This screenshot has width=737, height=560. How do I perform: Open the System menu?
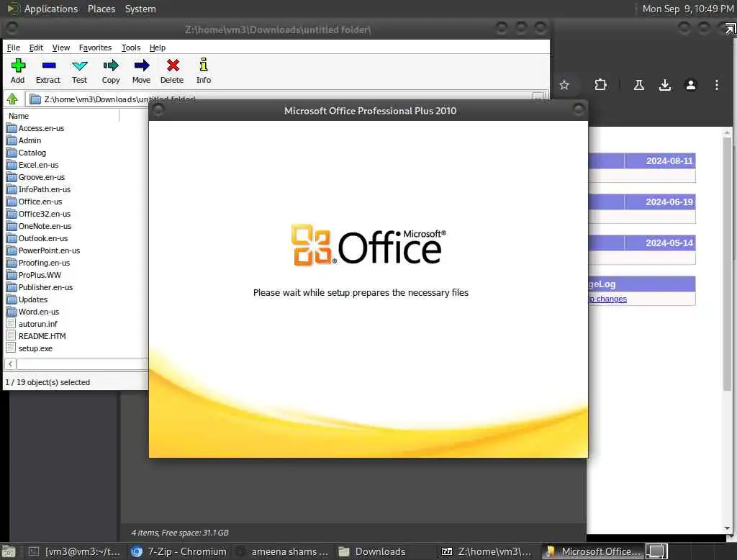click(x=140, y=9)
